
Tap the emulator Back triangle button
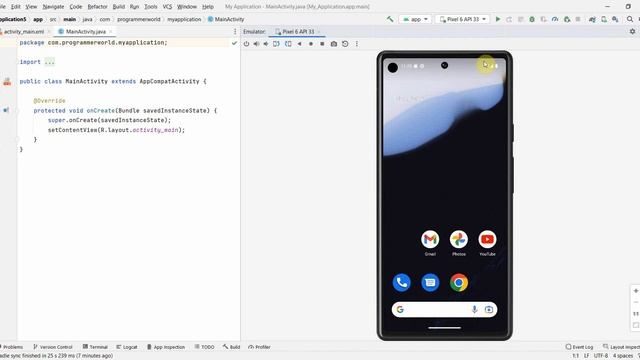(x=300, y=44)
